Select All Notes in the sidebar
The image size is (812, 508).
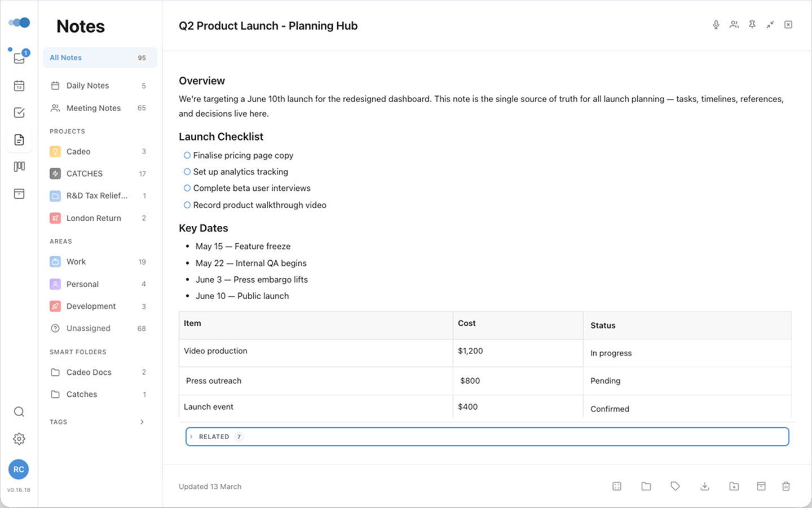click(66, 58)
